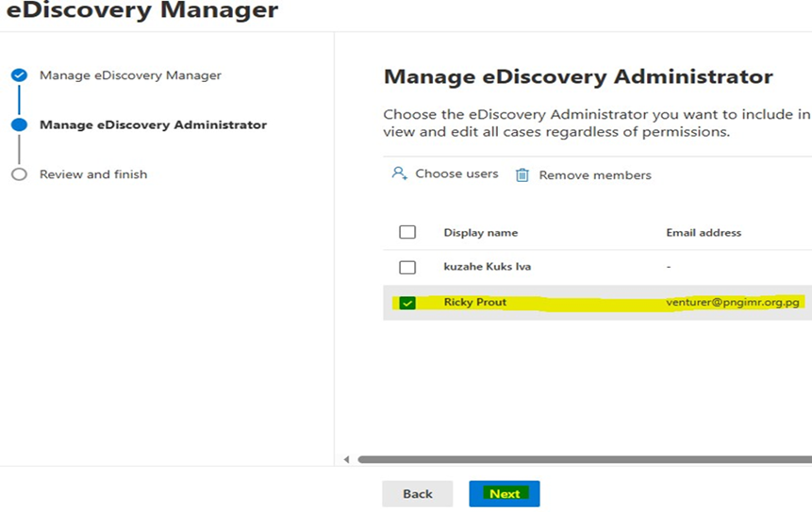Select the Manage eDiscovery Administrator step label
The image size is (812, 512).
(153, 124)
